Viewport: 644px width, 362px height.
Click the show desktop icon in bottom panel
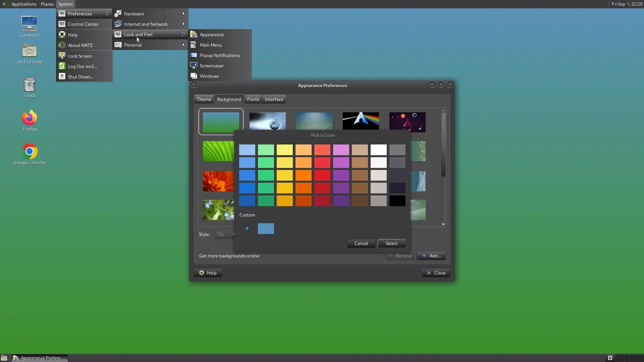tap(4, 358)
